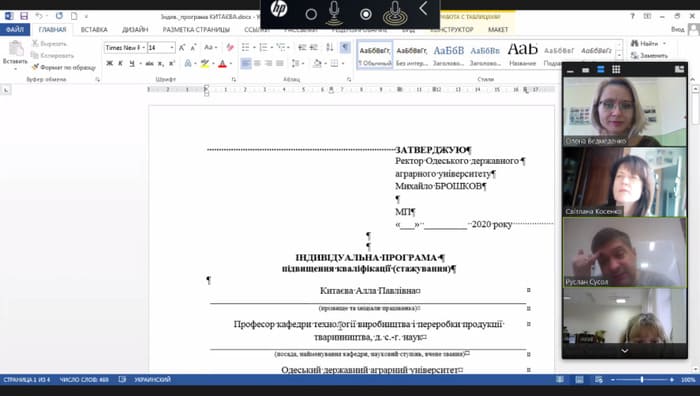Toggle the HP recorder microphone icon
Viewport: 700px width, 396px height.
point(334,13)
